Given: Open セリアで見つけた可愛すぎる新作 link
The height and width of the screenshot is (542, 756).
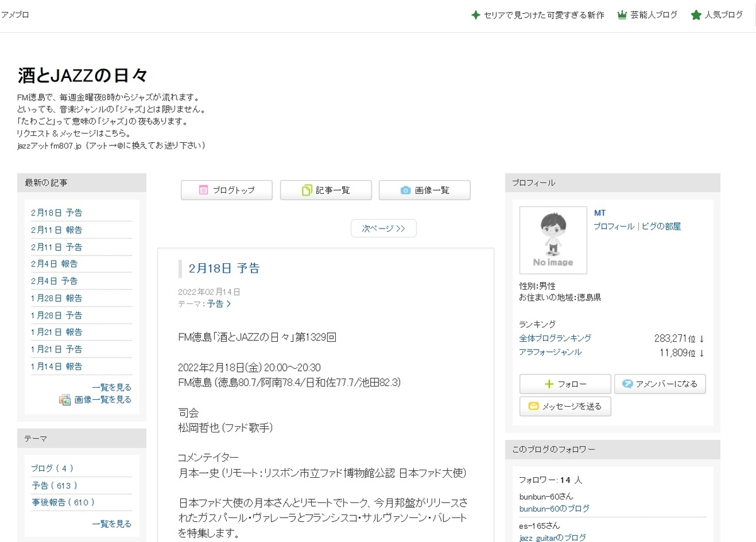Looking at the screenshot, I should tap(544, 15).
